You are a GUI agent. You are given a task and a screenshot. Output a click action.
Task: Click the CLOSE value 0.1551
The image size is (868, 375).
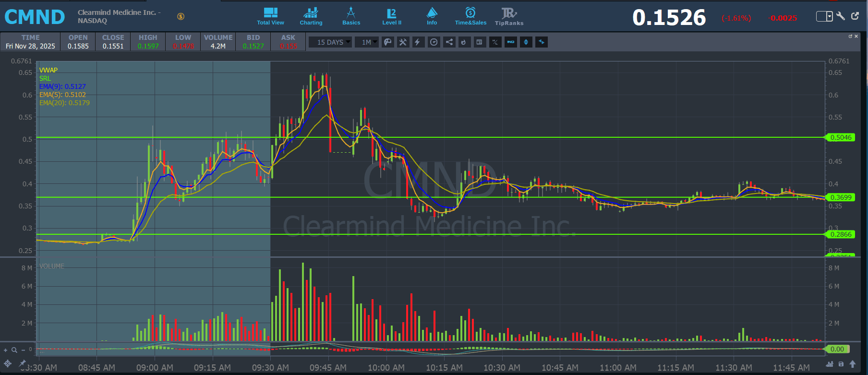[x=113, y=46]
